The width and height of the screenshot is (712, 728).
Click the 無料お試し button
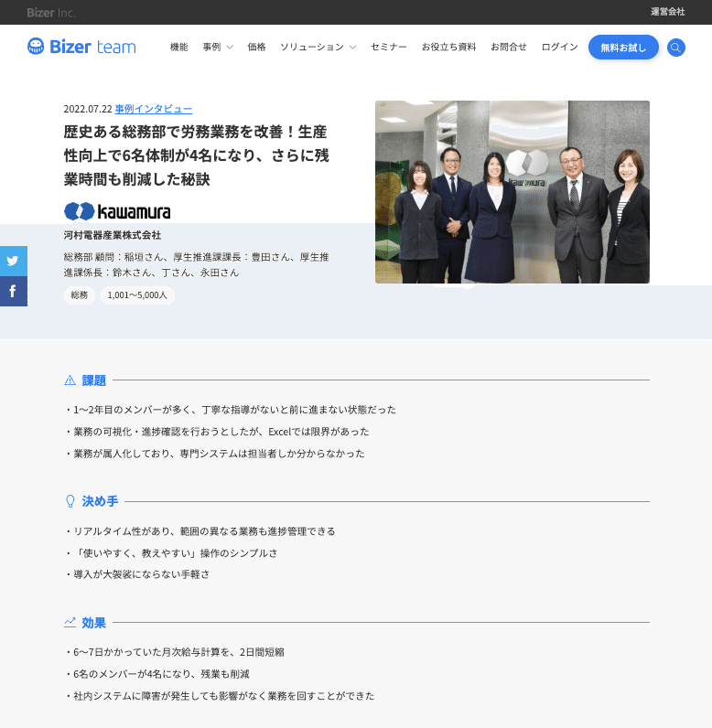(623, 48)
